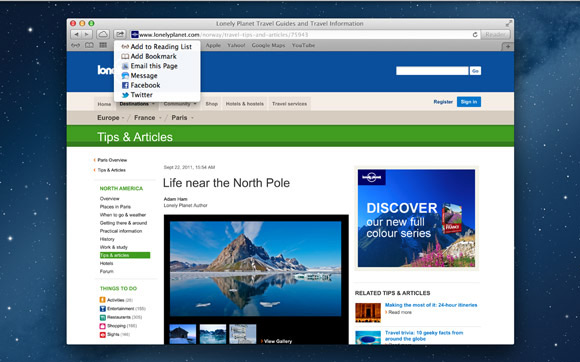This screenshot has height=362, width=580.
Task: Click the Safari forward arrow button
Action: tap(87, 34)
